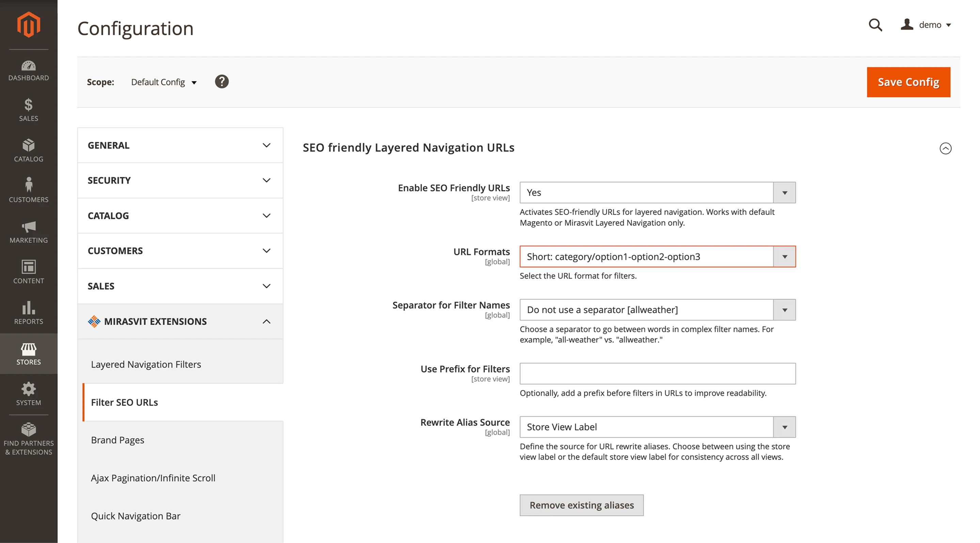This screenshot has width=980, height=543.
Task: Collapse SEO friendly Layered Navigation URLs section
Action: (x=945, y=149)
